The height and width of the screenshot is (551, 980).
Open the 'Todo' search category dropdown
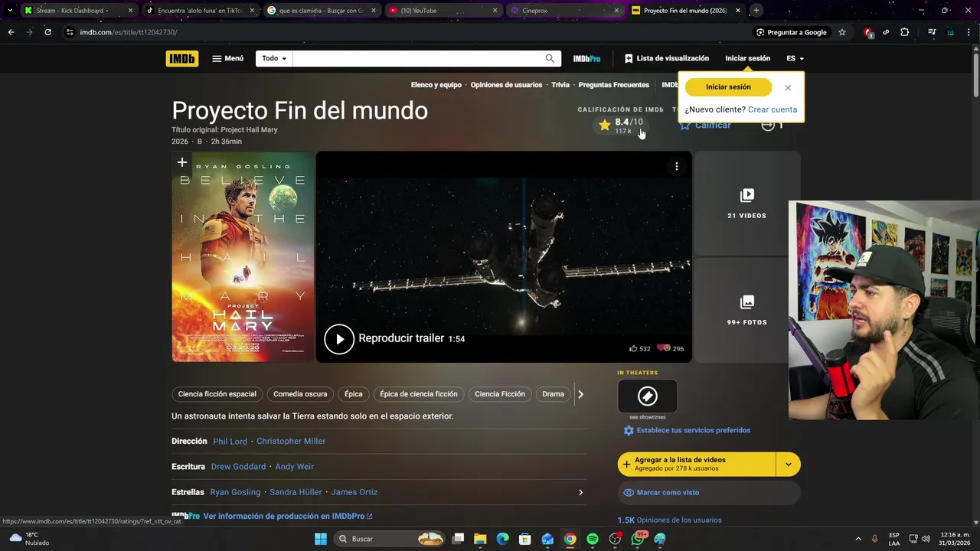pos(274,58)
